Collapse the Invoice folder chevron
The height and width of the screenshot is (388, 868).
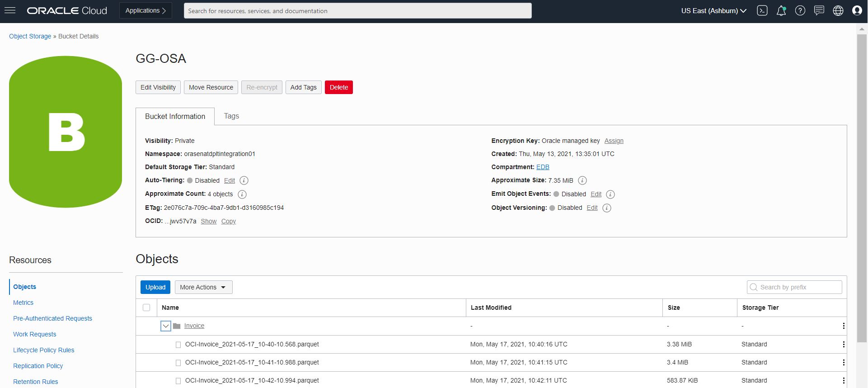coord(166,326)
